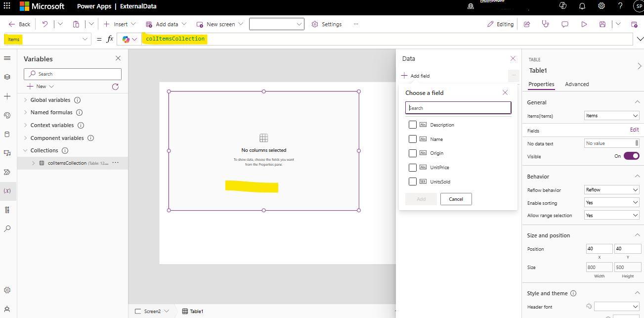Click the Back button
This screenshot has width=644, height=318.
(19, 24)
